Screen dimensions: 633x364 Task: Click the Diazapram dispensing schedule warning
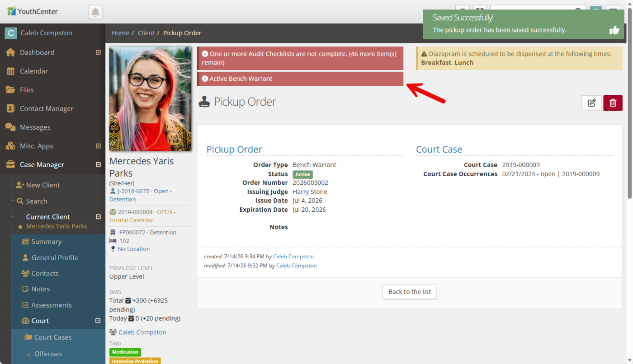tap(519, 58)
